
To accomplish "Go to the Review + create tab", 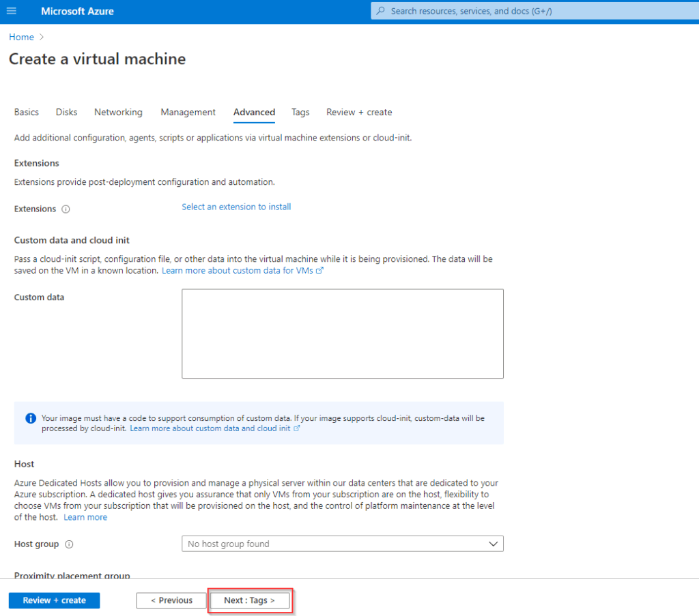I will (359, 112).
